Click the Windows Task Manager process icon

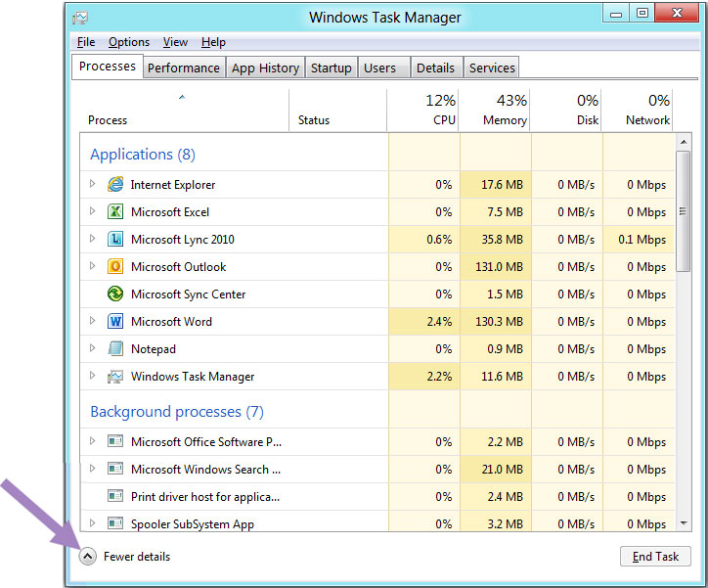pos(115,376)
